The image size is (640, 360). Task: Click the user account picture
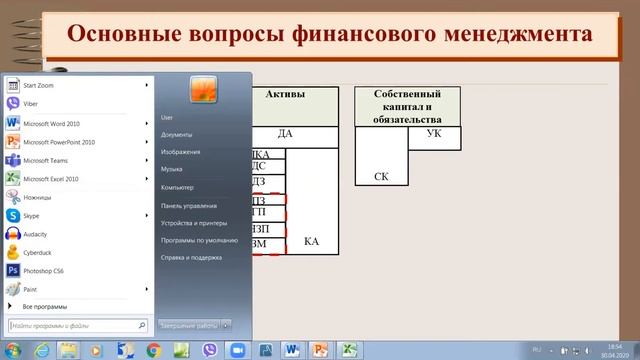point(203,89)
